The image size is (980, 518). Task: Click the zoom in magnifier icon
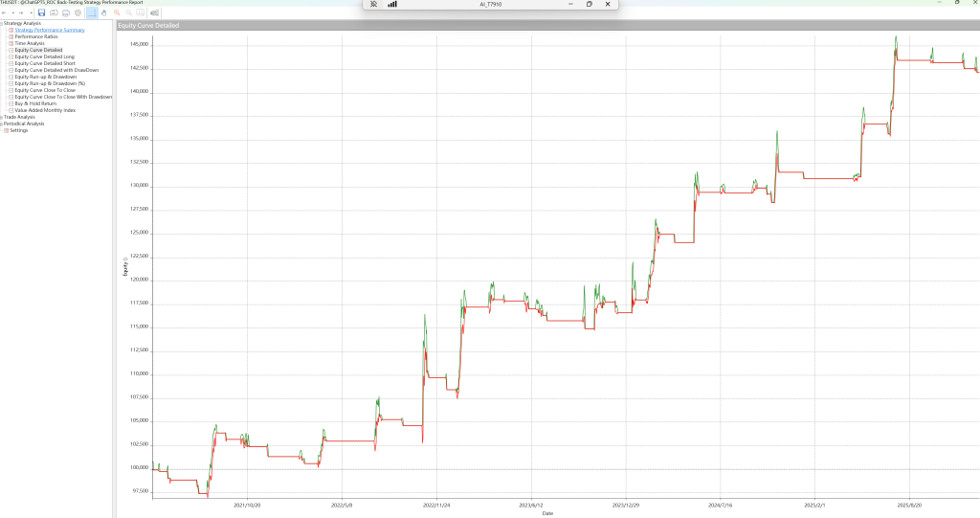[117, 12]
